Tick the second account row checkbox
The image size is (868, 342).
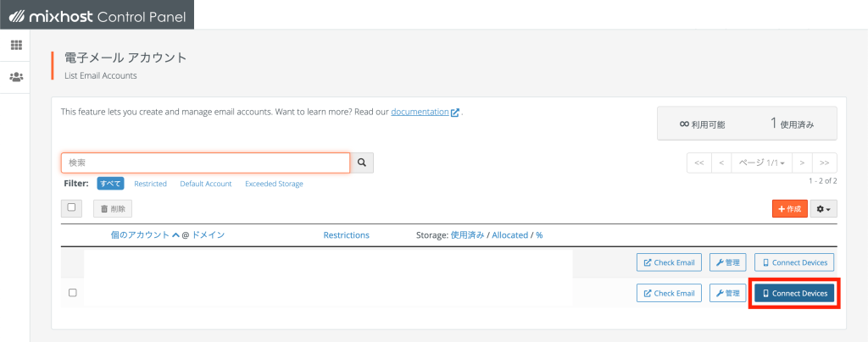73,293
